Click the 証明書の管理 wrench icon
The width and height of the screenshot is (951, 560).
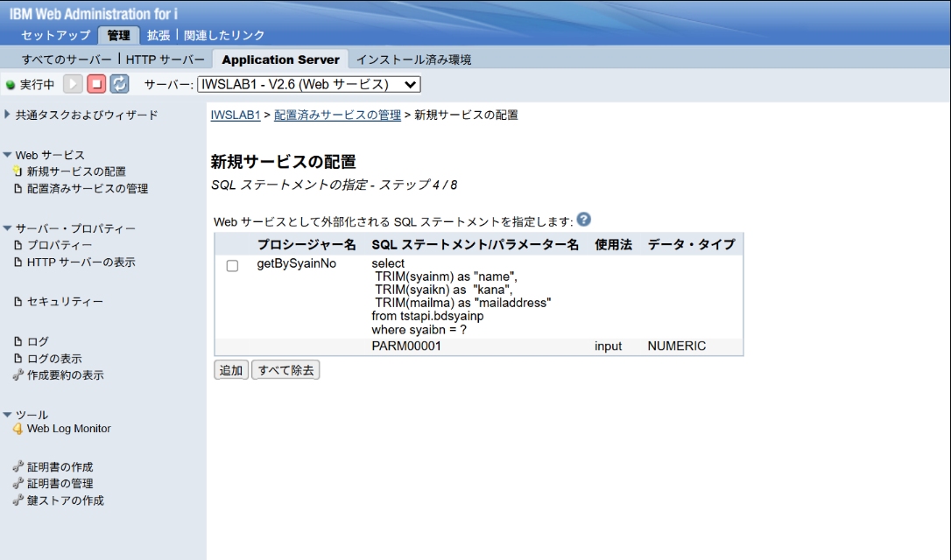coord(18,484)
